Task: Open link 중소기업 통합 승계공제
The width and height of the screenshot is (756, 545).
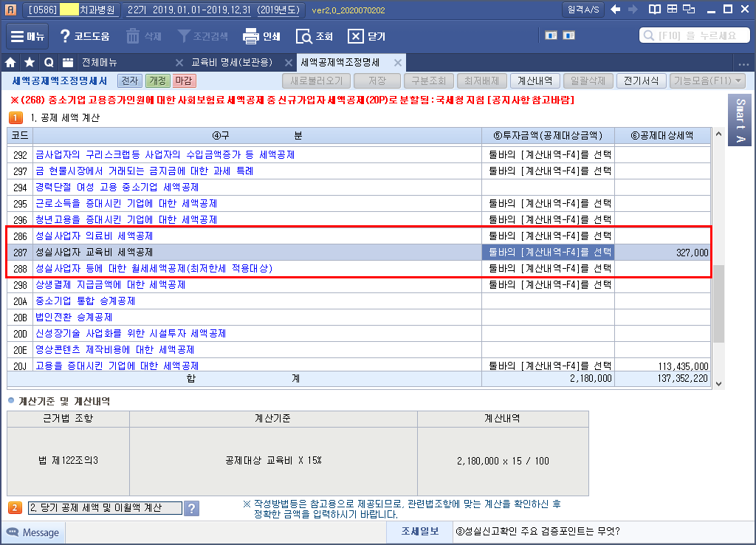Action: click(85, 301)
